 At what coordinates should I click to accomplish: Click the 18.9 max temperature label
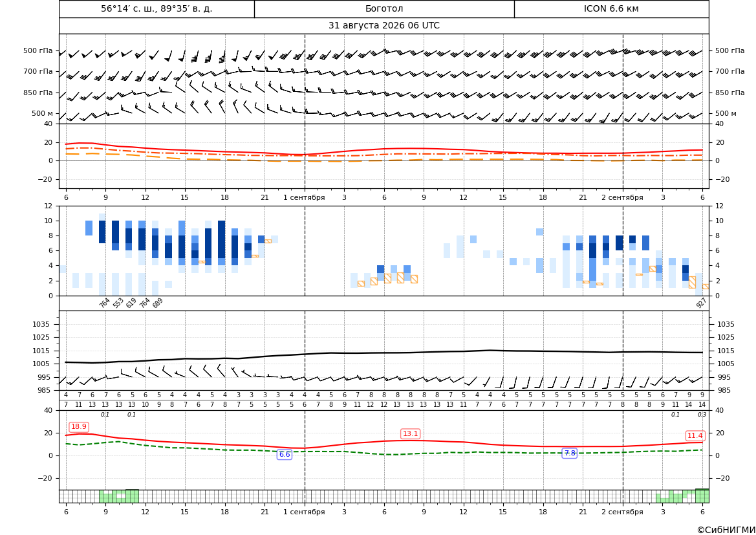click(79, 427)
